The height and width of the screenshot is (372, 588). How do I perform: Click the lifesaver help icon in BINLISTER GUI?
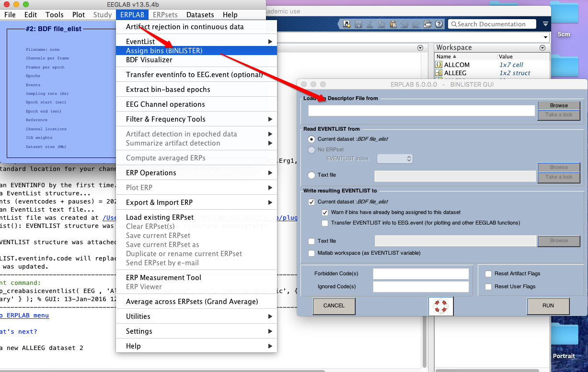[440, 306]
